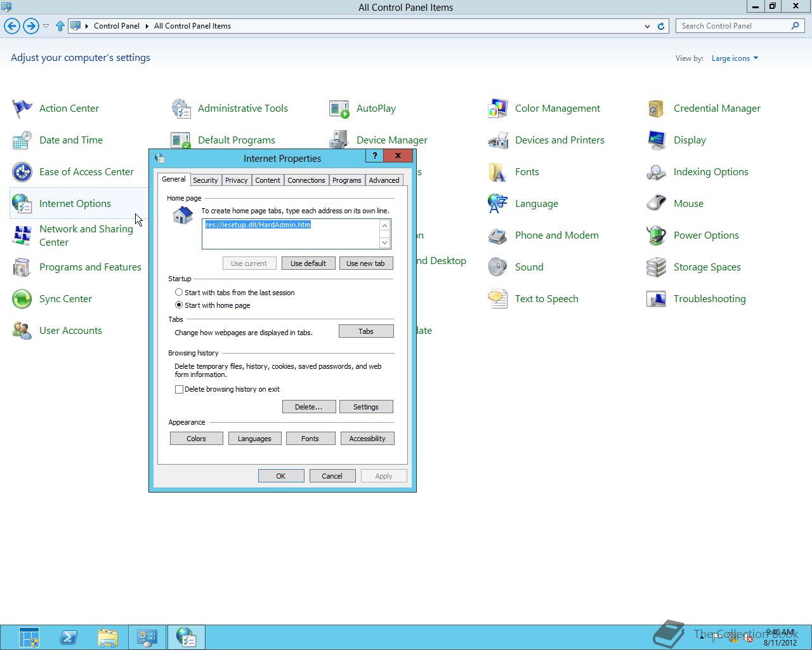Screen dimensions: 812x650
Task: Switch to the Content tab
Action: point(268,180)
